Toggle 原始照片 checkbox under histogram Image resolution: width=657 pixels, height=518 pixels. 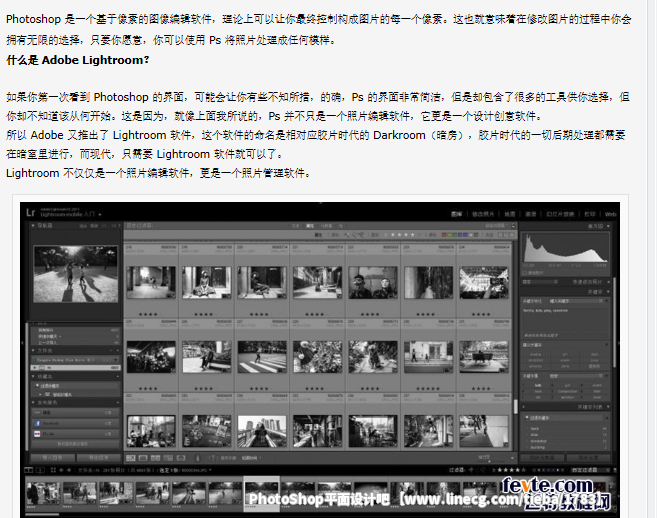525,273
